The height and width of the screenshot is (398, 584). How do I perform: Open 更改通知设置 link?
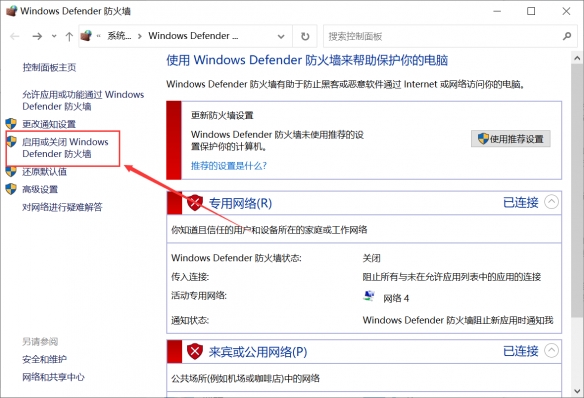click(49, 124)
